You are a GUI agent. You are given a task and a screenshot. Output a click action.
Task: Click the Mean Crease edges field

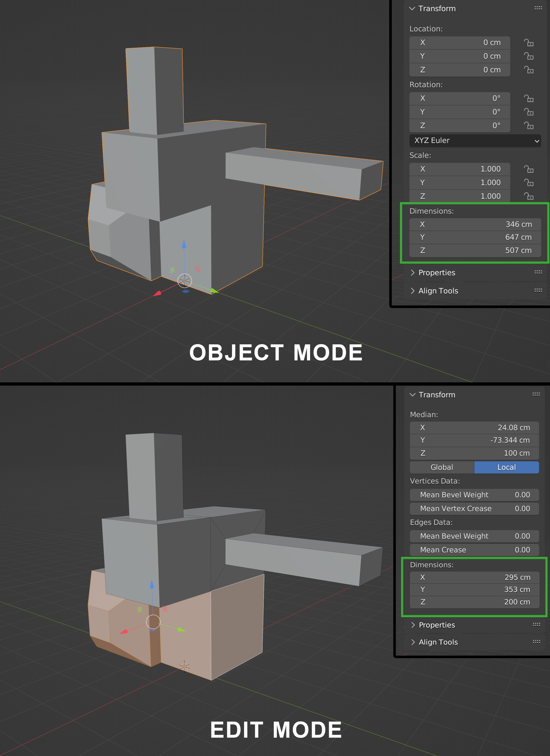pyautogui.click(x=474, y=550)
